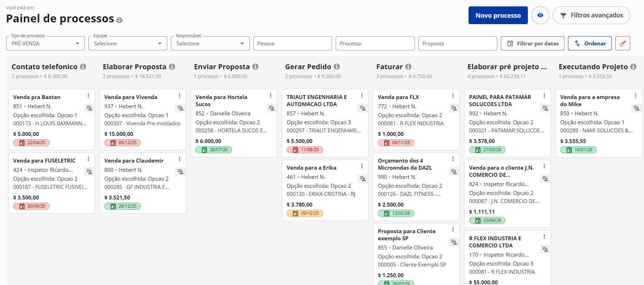Click the Novo processo button

click(498, 15)
